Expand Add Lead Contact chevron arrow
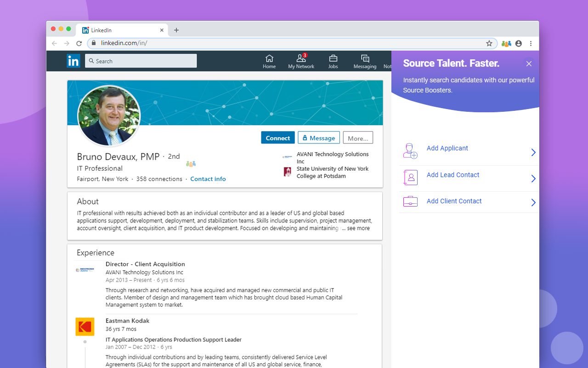The height and width of the screenshot is (368, 588). pyautogui.click(x=533, y=178)
